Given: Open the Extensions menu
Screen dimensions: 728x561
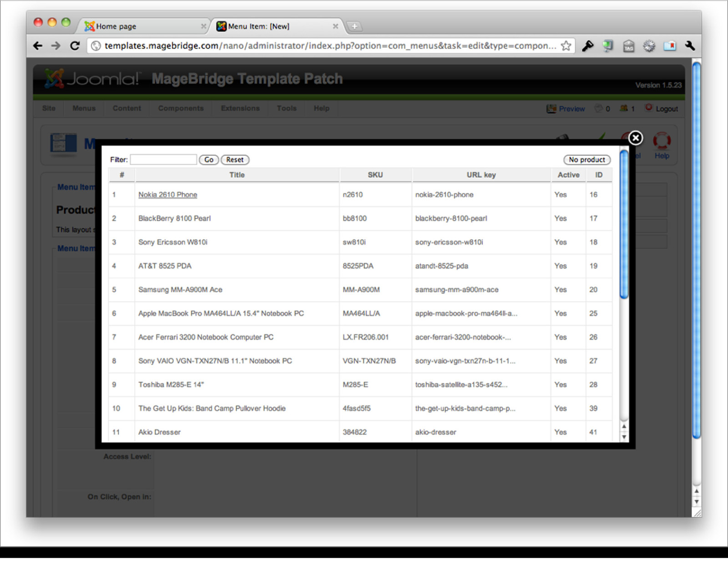Looking at the screenshot, I should (x=240, y=108).
